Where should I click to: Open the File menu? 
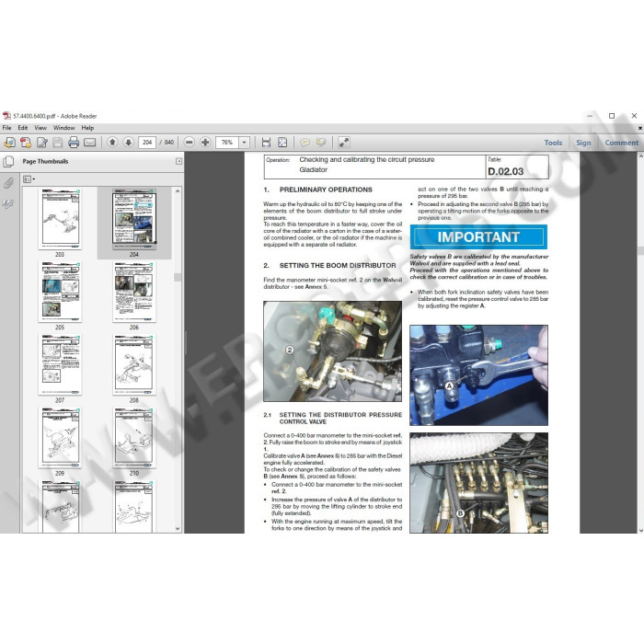[x=7, y=128]
